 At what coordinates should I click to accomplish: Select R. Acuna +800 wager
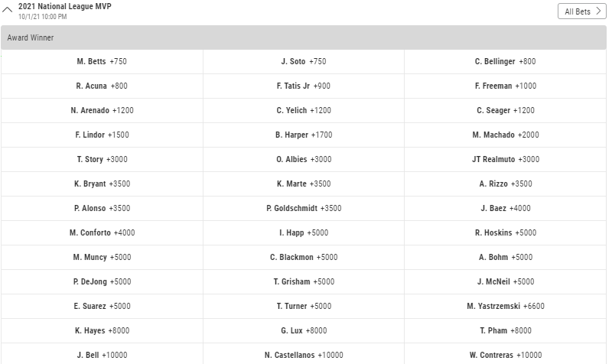click(102, 86)
